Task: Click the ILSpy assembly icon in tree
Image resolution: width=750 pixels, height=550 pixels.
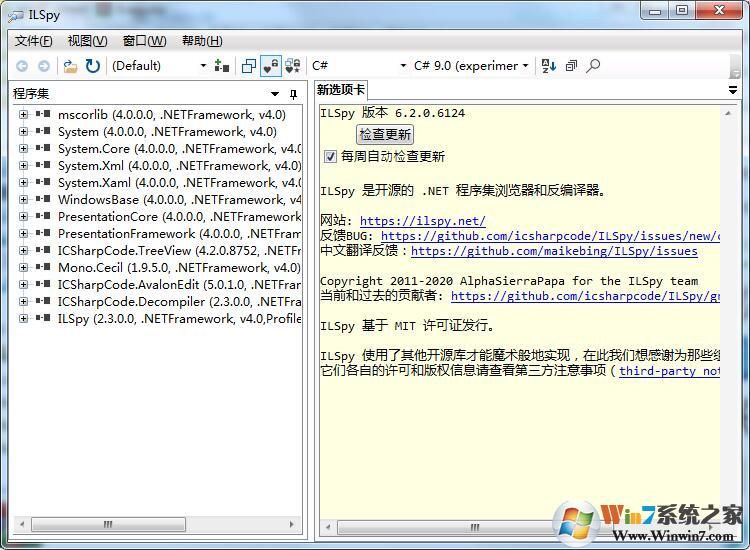Action: (43, 318)
